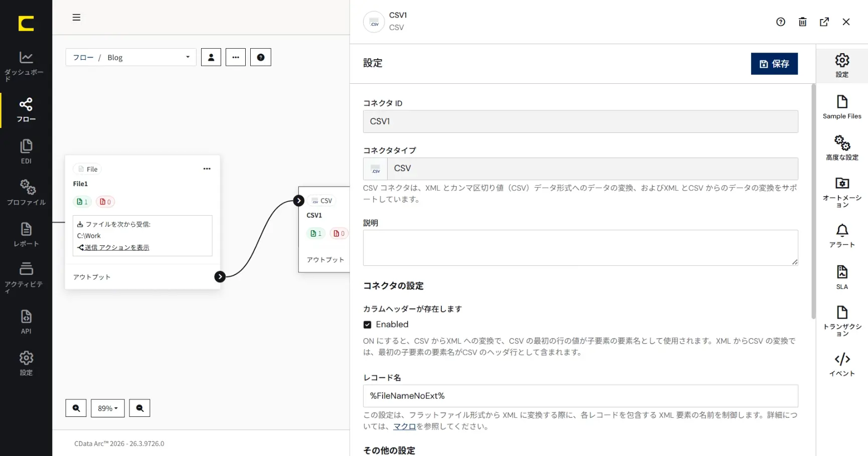This screenshot has width=868, height=456.
Task: Open connector in new window icon
Action: point(824,22)
